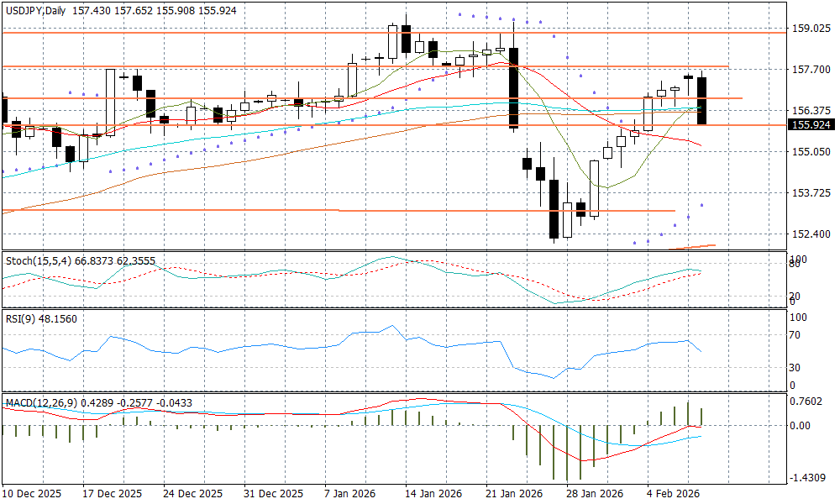
Task: Pick the 153.725 price axis label
Action: (x=811, y=193)
